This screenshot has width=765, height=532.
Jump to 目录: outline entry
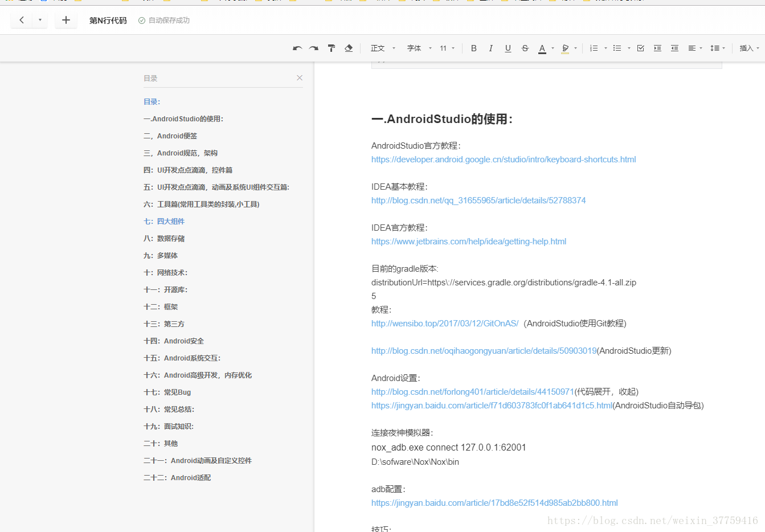coord(152,102)
